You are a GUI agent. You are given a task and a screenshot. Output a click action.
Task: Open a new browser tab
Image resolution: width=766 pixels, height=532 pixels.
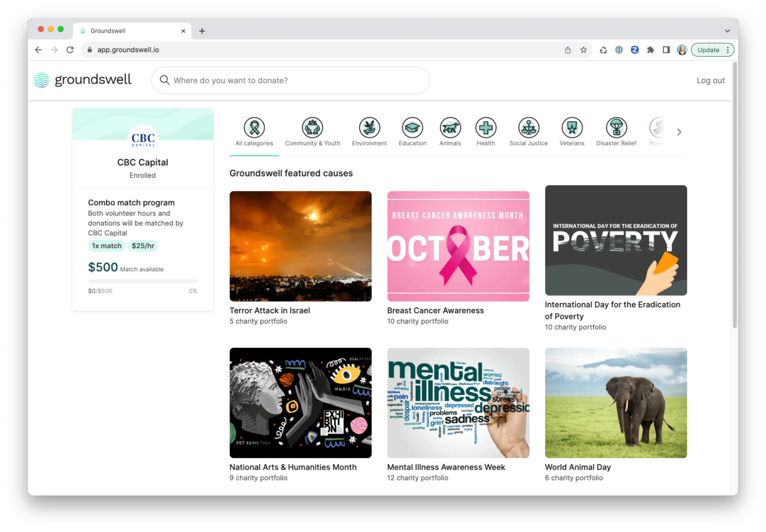pyautogui.click(x=202, y=31)
